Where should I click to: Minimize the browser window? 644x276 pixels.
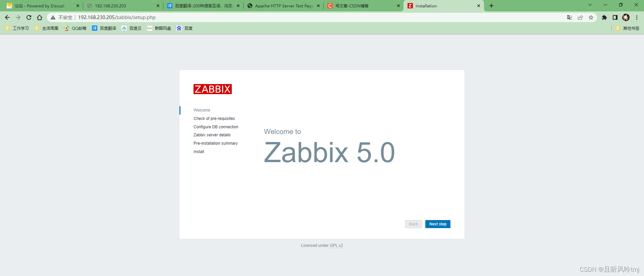605,5
